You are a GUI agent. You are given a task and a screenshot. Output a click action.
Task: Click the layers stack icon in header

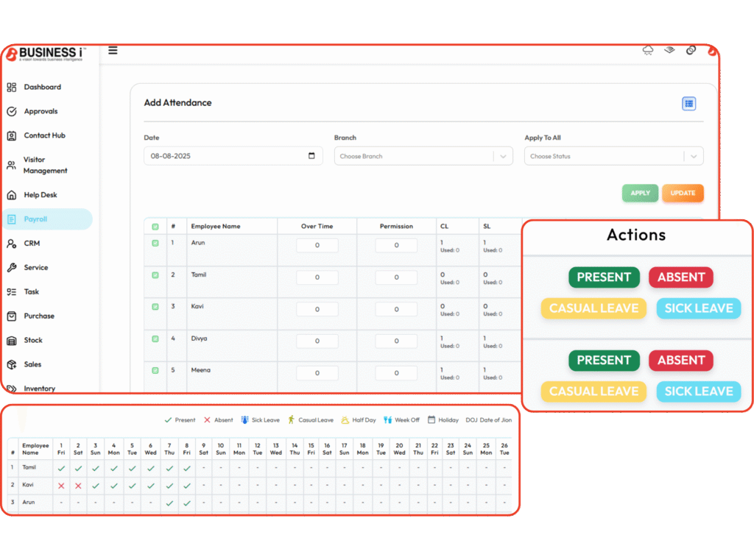pyautogui.click(x=669, y=50)
